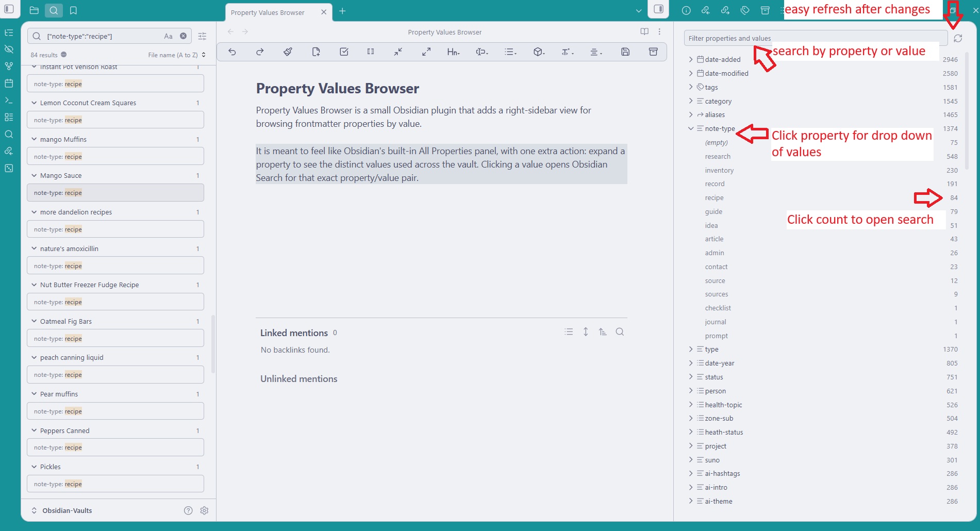Click the outline icon in left ribbon
This screenshot has width=980, height=531.
9,32
